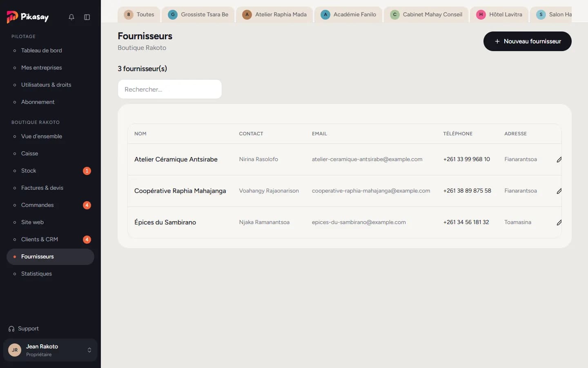Switch to the Hôtel Lavitra tab

pos(499,14)
